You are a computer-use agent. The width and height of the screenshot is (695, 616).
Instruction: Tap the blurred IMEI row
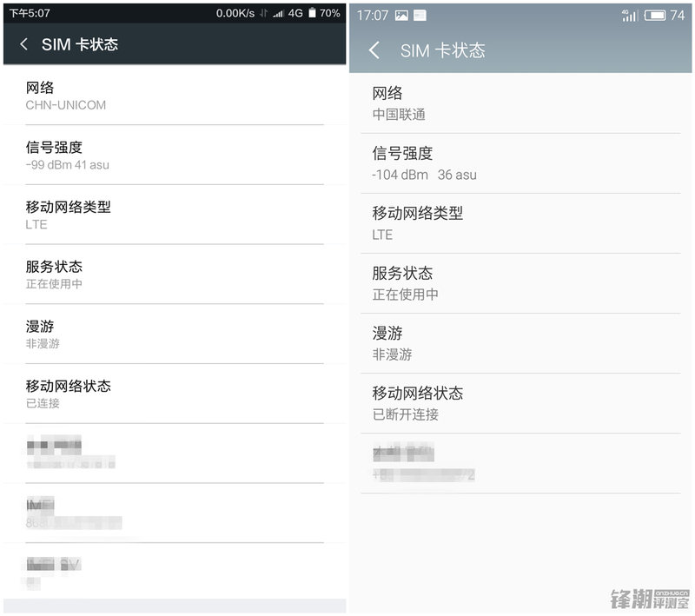tap(175, 513)
